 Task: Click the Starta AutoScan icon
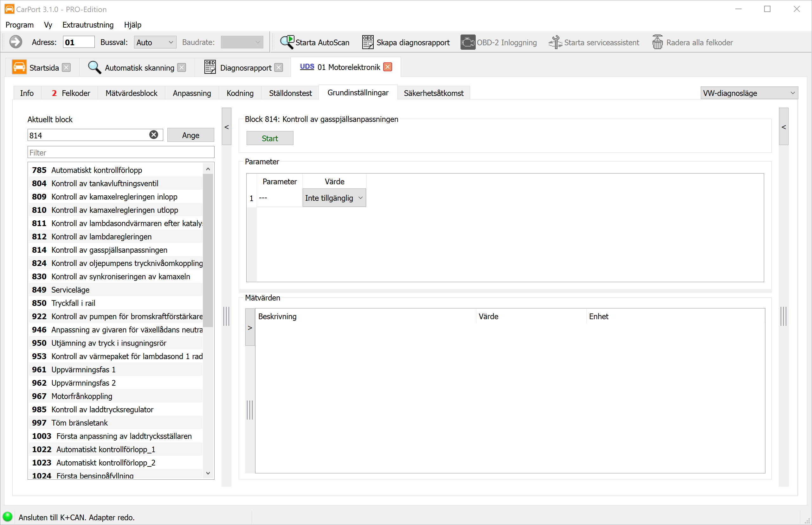click(x=287, y=42)
